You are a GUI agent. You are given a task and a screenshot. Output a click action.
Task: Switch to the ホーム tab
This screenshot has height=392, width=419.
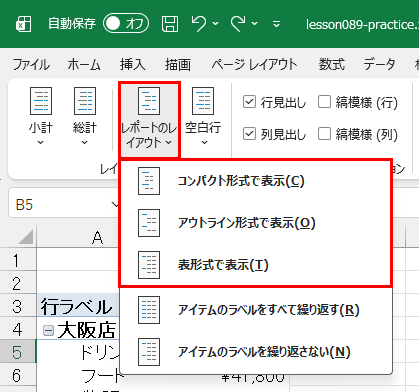[x=84, y=64]
